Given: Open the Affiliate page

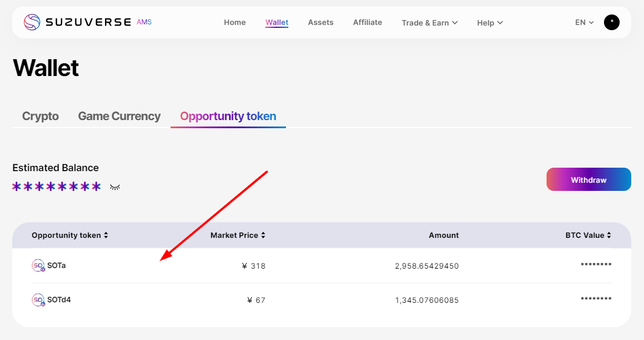Looking at the screenshot, I should (x=367, y=23).
